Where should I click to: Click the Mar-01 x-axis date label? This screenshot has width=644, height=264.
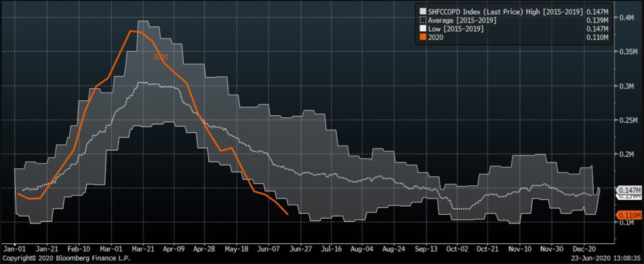[111, 249]
